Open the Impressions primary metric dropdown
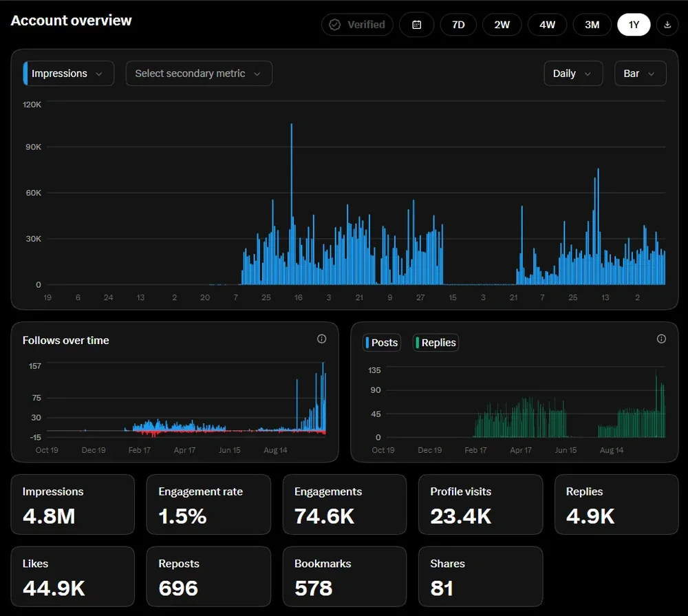The height and width of the screenshot is (616, 688). pos(68,74)
